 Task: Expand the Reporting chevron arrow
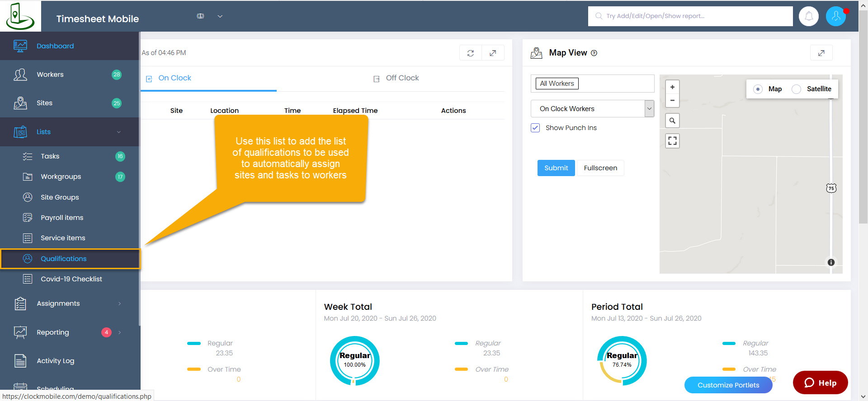[x=119, y=332]
